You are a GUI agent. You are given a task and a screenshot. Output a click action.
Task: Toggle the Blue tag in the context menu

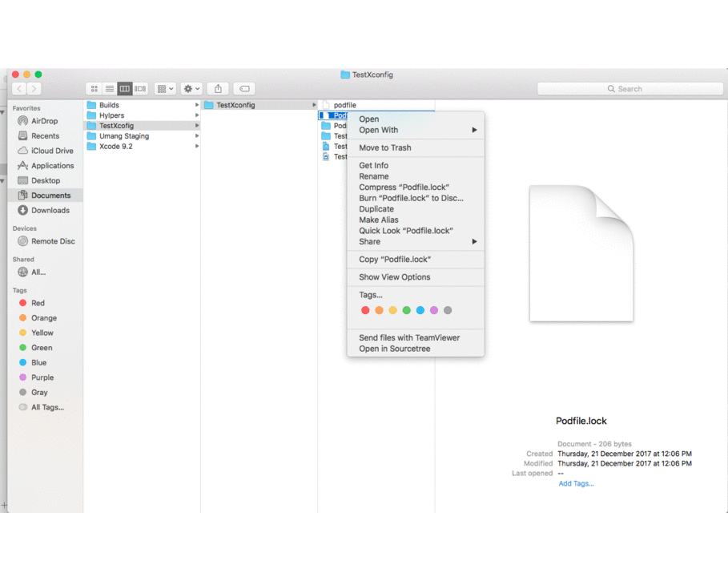[x=420, y=309]
